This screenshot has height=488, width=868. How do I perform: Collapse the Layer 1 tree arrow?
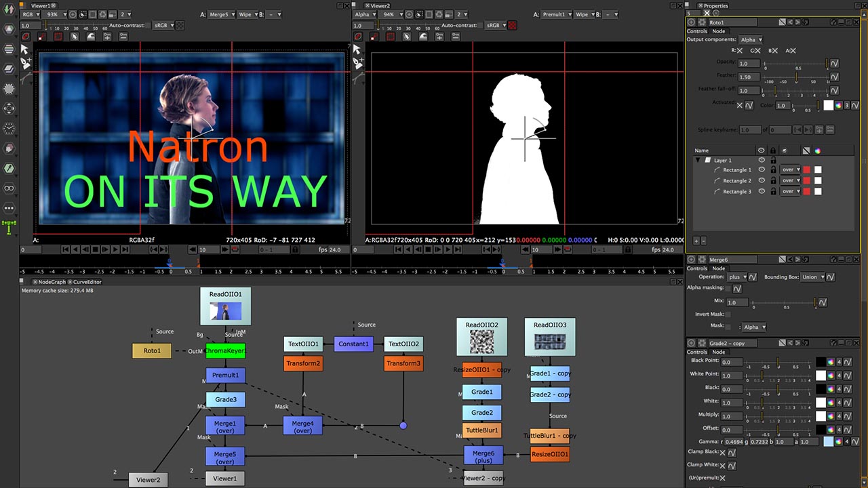tap(698, 161)
